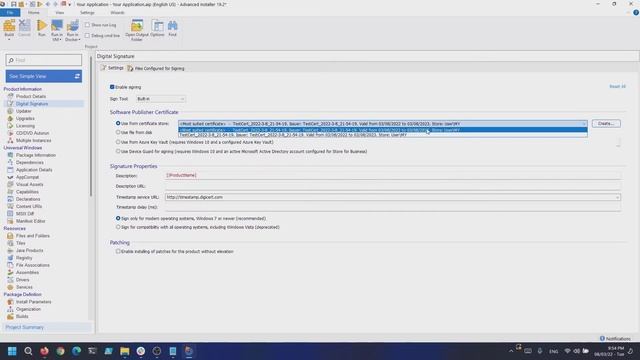Click taskbar Search icon
The height and width of the screenshot is (360, 640).
pyautogui.click(x=28, y=351)
